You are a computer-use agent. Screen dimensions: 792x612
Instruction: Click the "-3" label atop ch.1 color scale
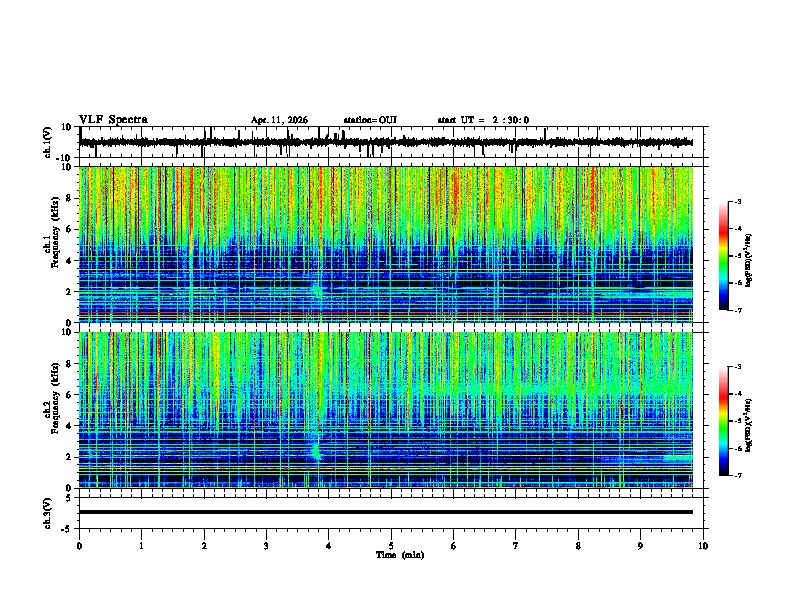tap(738, 201)
